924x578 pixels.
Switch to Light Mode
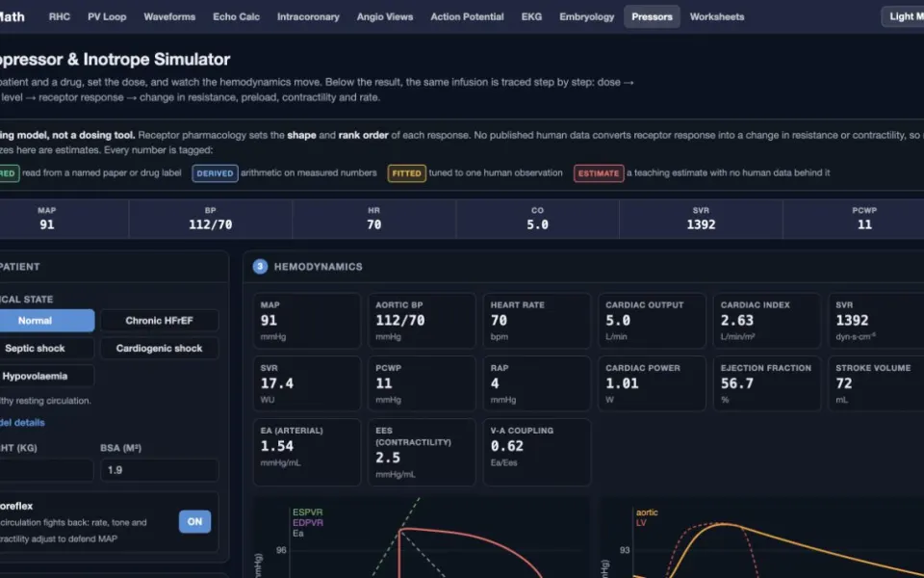(904, 16)
